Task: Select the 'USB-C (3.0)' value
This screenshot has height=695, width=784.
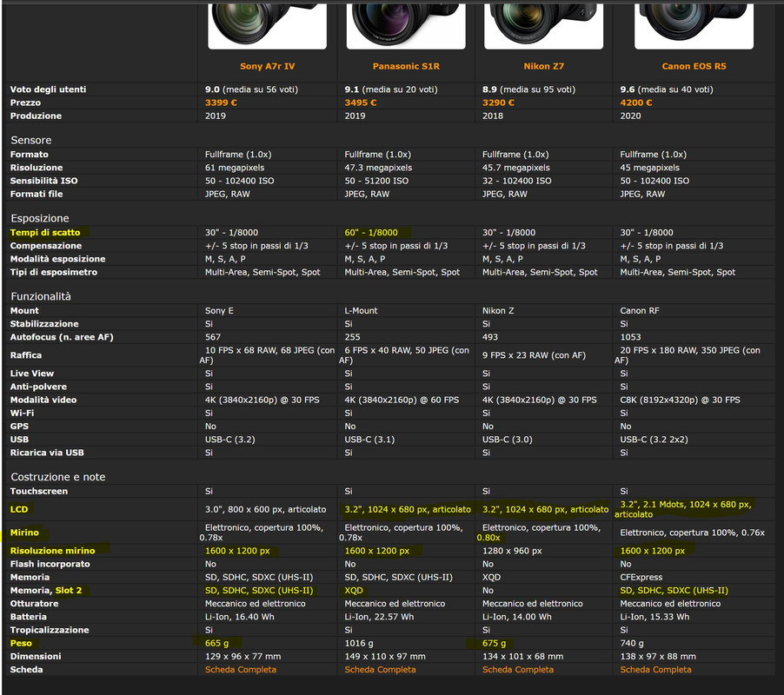Action: [x=508, y=440]
